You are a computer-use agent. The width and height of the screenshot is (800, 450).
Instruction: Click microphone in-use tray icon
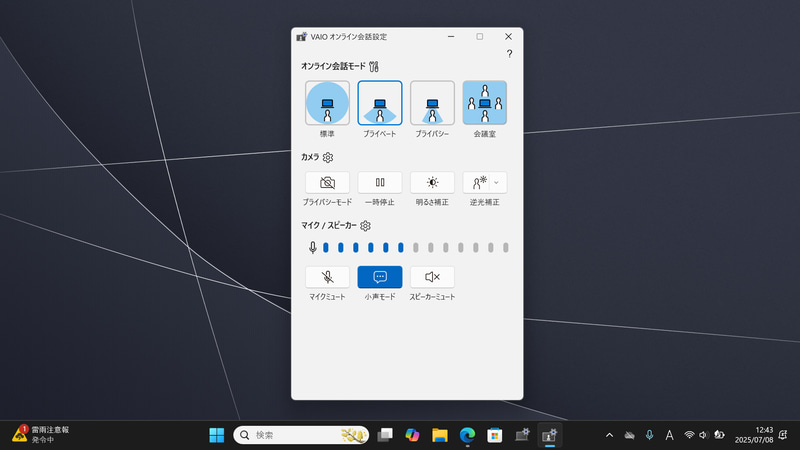click(x=649, y=435)
